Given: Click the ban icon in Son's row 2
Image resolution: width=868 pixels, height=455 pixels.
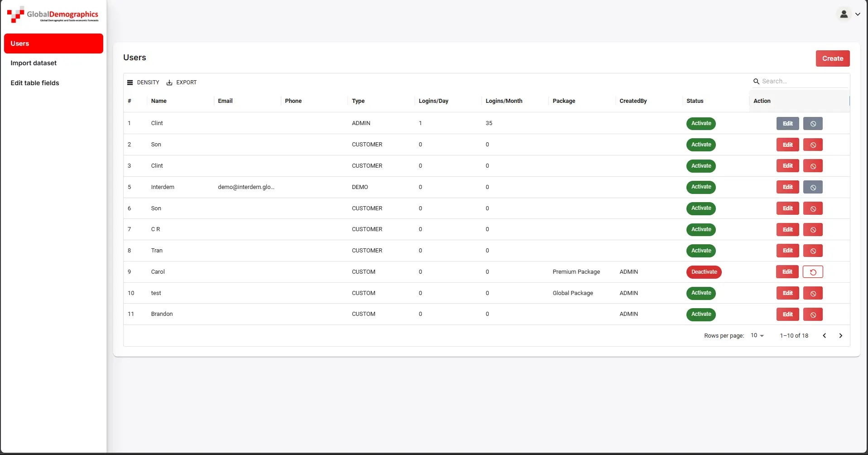Looking at the screenshot, I should click(x=813, y=145).
